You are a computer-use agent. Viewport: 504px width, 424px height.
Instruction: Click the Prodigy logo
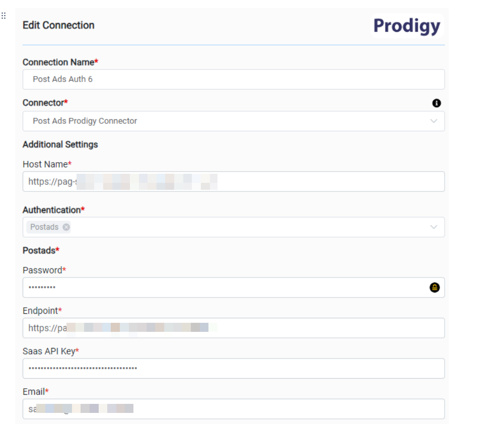tap(407, 26)
